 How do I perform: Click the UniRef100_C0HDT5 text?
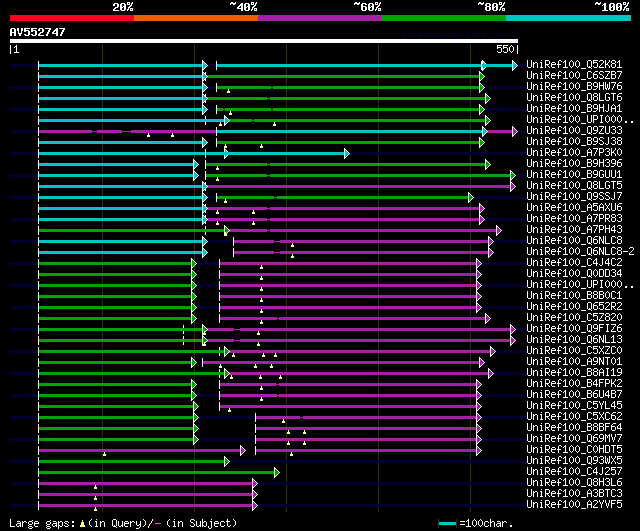574,450
